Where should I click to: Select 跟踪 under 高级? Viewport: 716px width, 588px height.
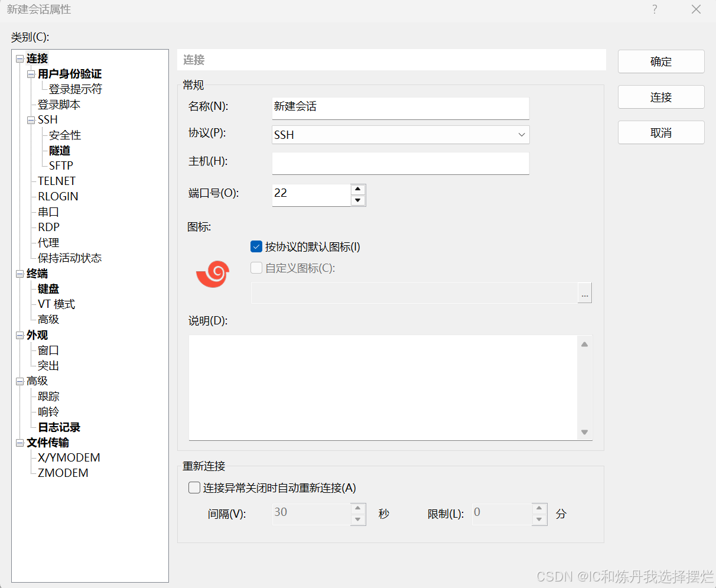coord(48,397)
